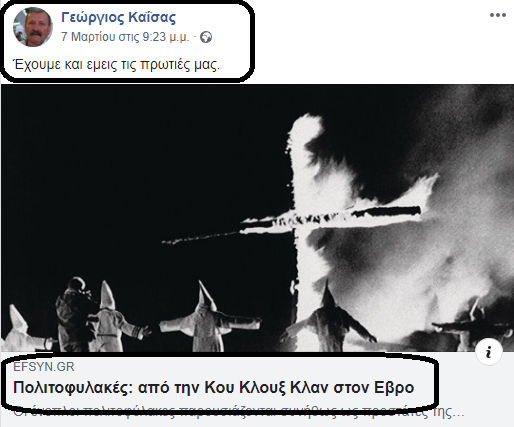Select the post text Έχουμε και εμεις τις πρωτιές μας
The image size is (514, 427).
click(x=116, y=64)
